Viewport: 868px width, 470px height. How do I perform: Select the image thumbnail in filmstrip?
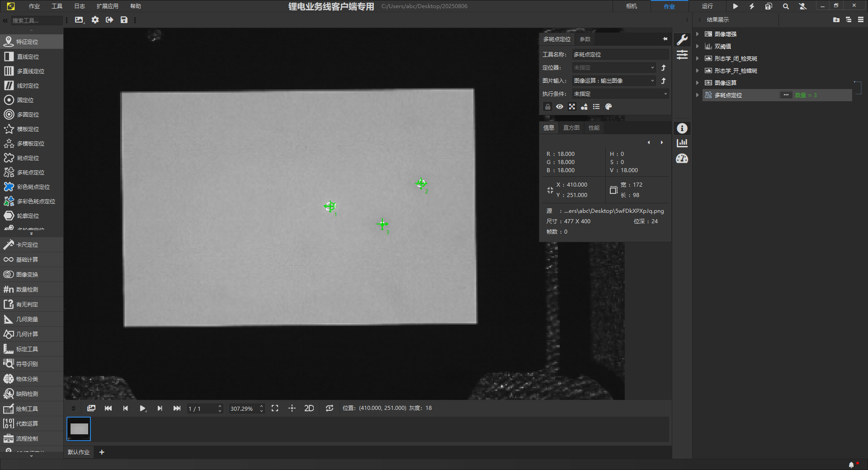[x=79, y=429]
